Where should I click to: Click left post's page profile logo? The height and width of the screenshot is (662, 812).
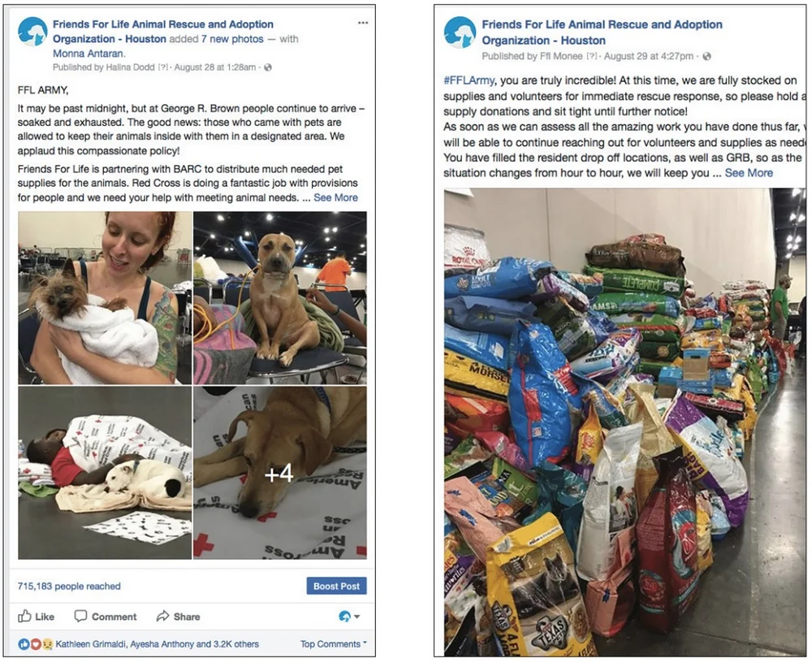coord(32,31)
